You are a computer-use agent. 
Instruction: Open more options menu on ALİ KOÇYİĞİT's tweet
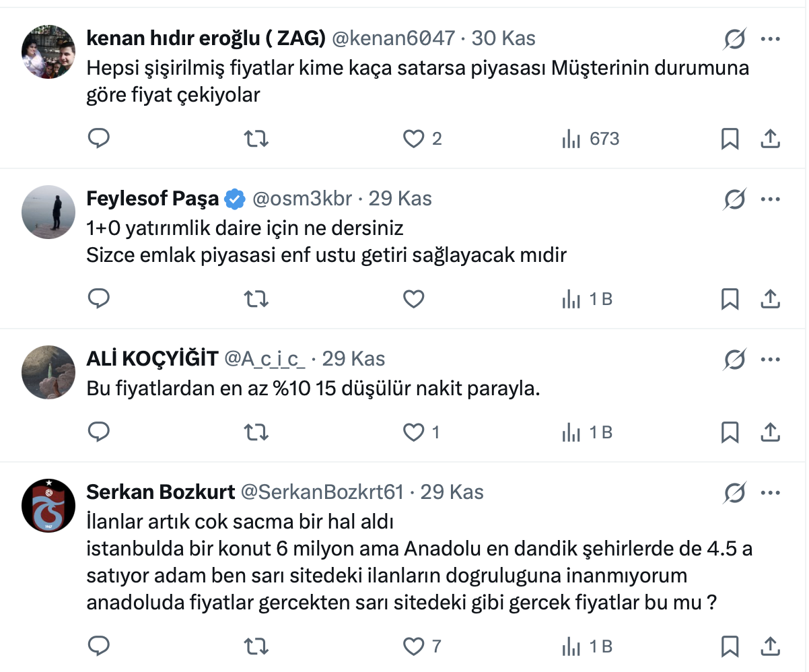(x=770, y=360)
